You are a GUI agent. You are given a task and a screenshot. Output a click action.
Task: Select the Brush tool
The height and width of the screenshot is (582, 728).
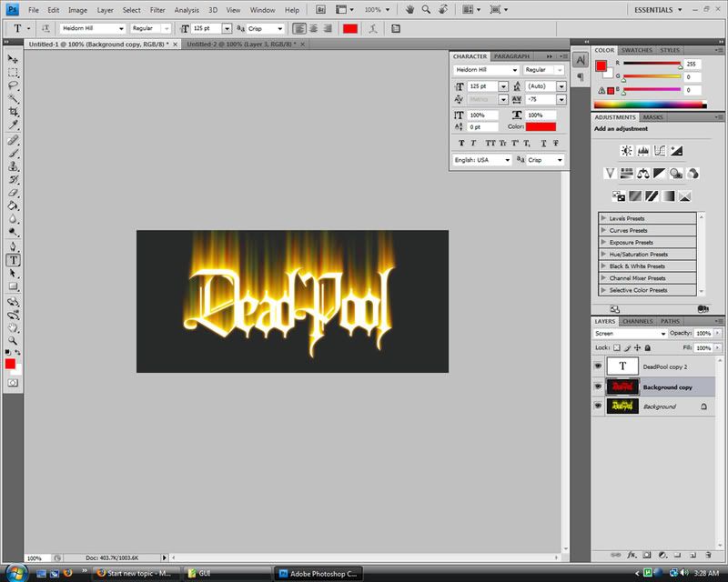pyautogui.click(x=13, y=153)
